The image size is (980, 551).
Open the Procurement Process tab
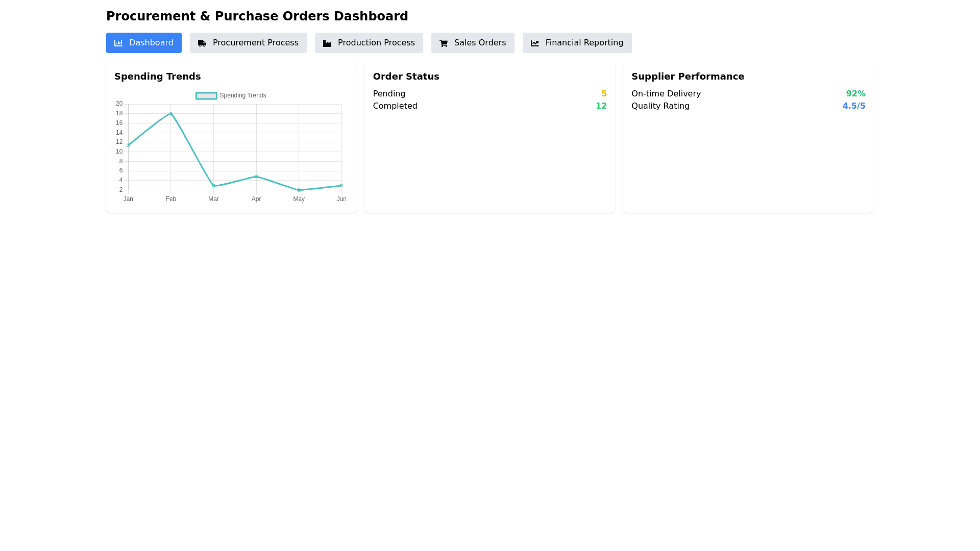click(x=255, y=43)
